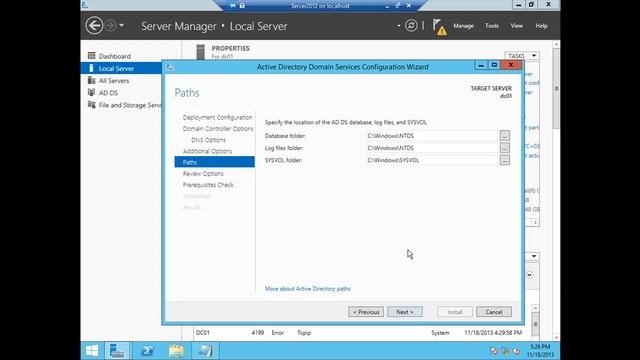Screen dimensions: 640x360
Task: Open Server Manager from the taskbar
Action: 117,351
